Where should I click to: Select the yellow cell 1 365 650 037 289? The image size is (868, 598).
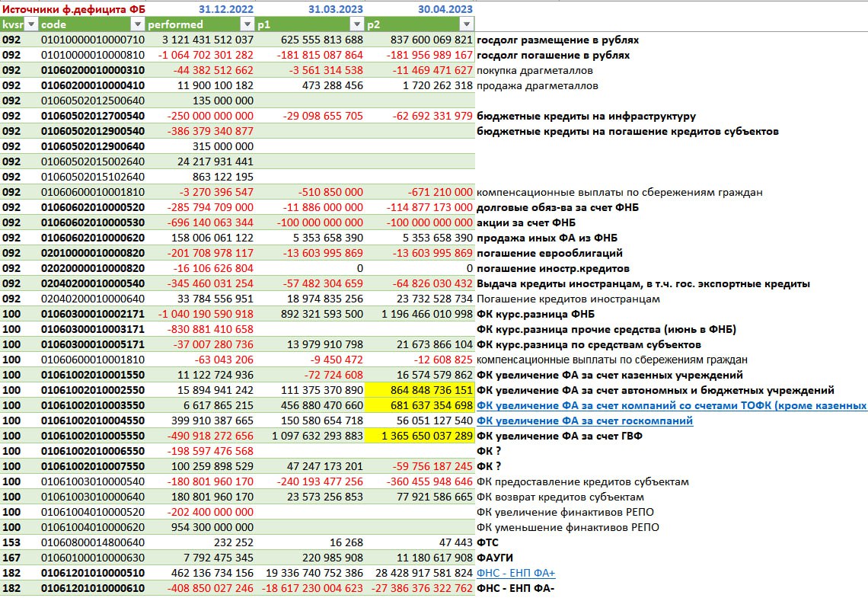pos(420,436)
